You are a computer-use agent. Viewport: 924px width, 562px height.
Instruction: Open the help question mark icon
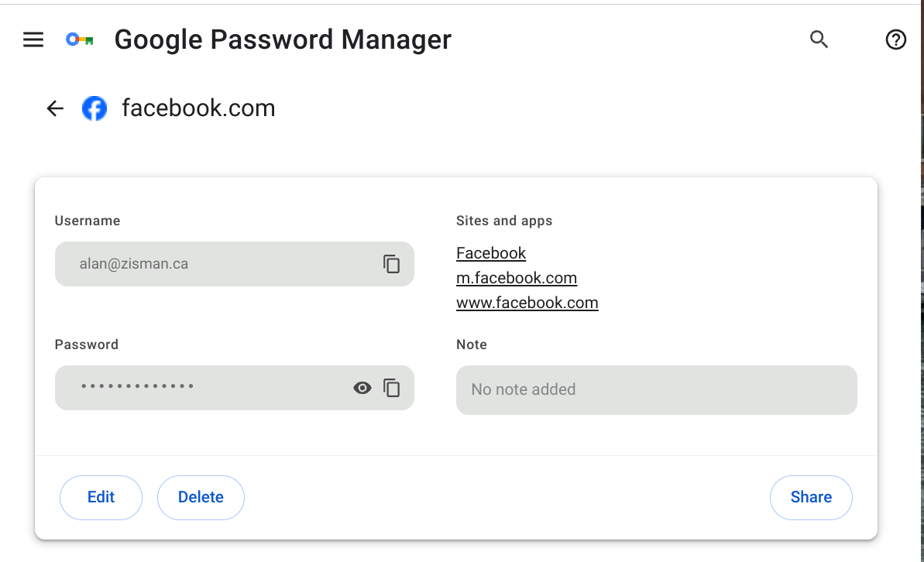[x=895, y=39]
